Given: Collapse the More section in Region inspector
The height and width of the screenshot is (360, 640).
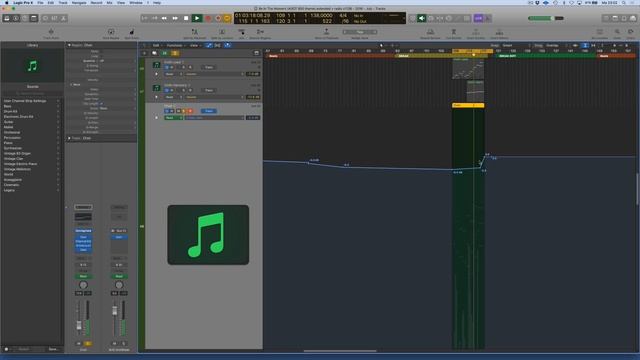Looking at the screenshot, I should 71,84.
